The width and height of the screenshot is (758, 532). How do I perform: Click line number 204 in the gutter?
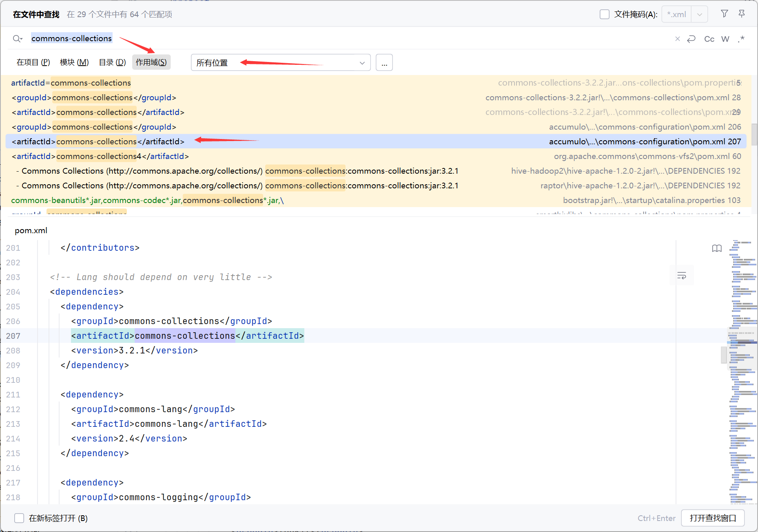pyautogui.click(x=13, y=292)
